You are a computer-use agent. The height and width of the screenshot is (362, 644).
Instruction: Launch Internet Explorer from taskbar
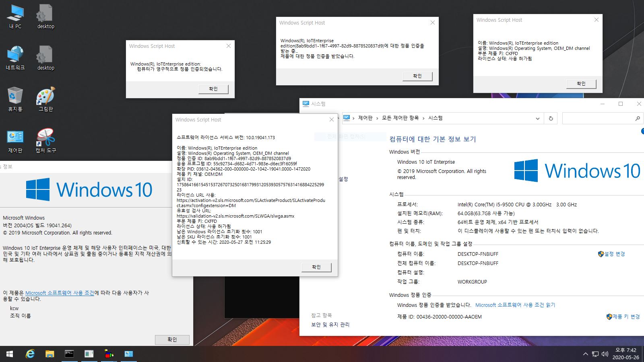coord(30,354)
